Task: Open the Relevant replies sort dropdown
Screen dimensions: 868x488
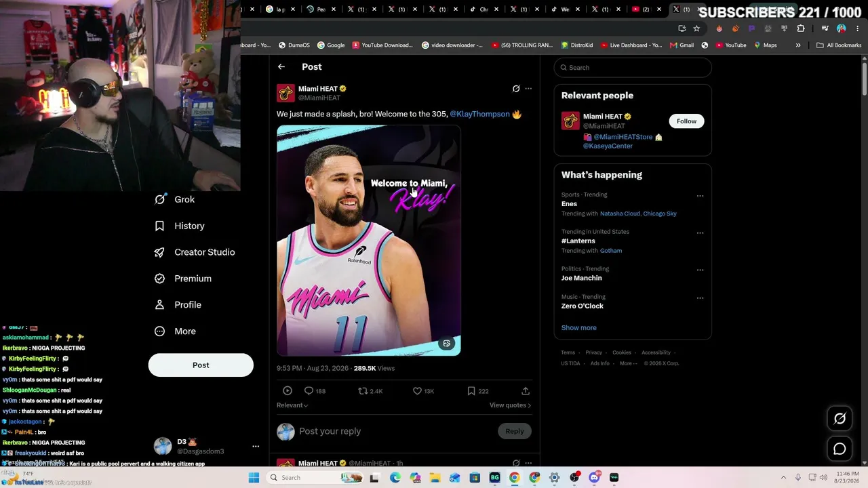Action: pyautogui.click(x=292, y=405)
